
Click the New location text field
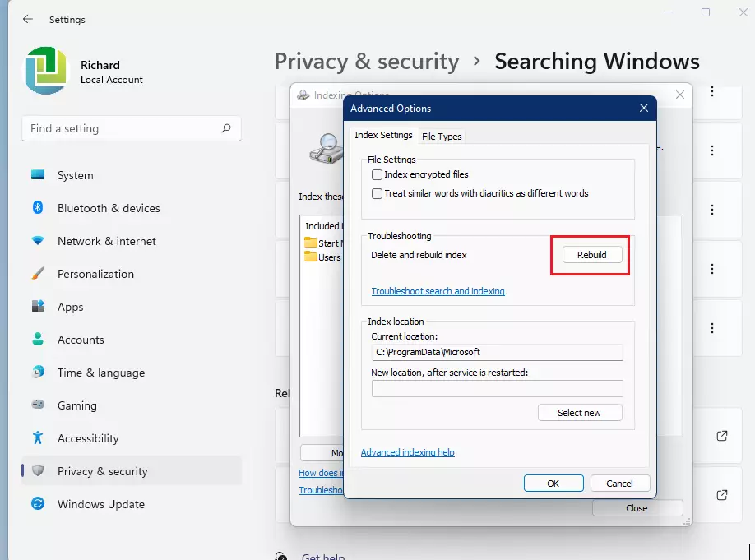(497, 389)
